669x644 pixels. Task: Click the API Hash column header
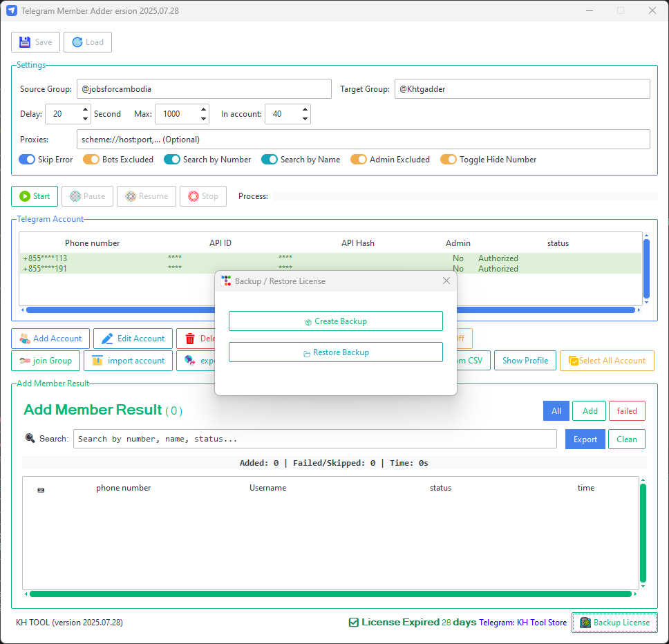pyautogui.click(x=357, y=243)
